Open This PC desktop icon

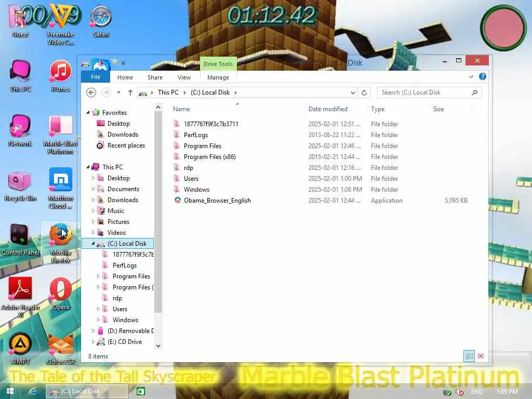[x=20, y=75]
